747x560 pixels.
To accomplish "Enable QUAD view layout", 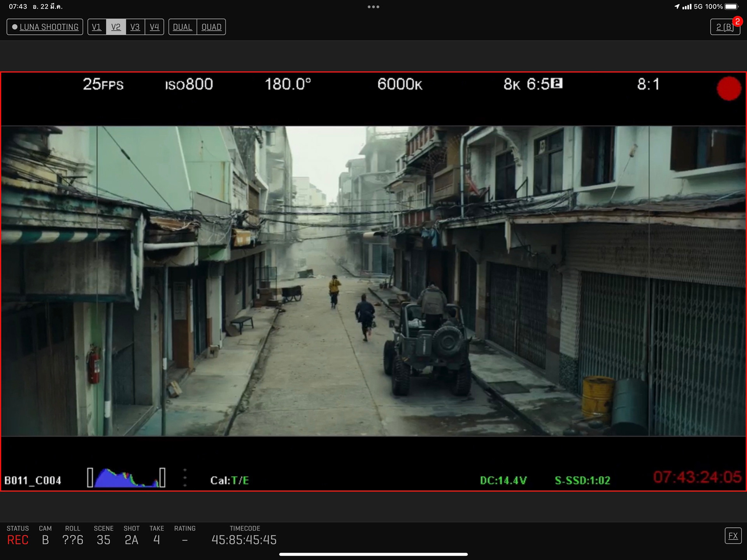I will pyautogui.click(x=211, y=27).
